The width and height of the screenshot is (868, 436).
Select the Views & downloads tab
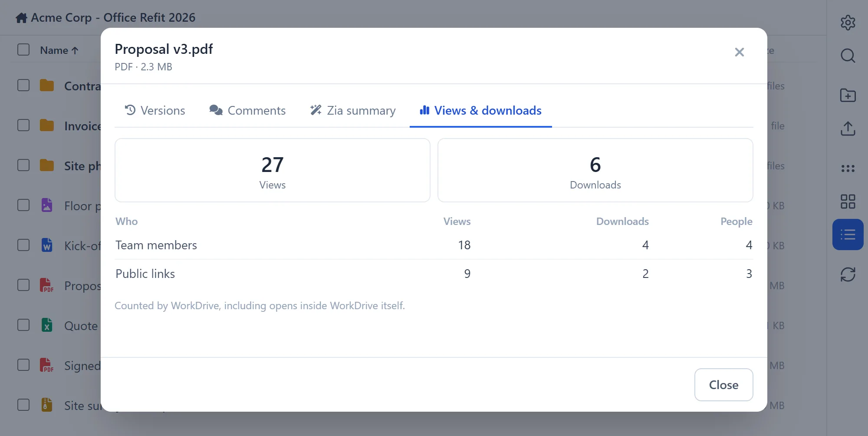tap(480, 110)
